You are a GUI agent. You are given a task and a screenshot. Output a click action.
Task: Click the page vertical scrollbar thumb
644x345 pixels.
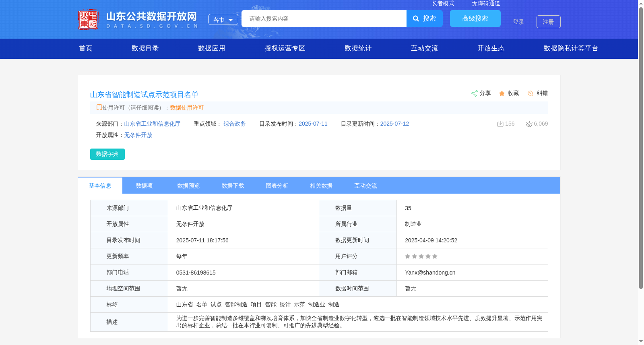(x=641, y=148)
